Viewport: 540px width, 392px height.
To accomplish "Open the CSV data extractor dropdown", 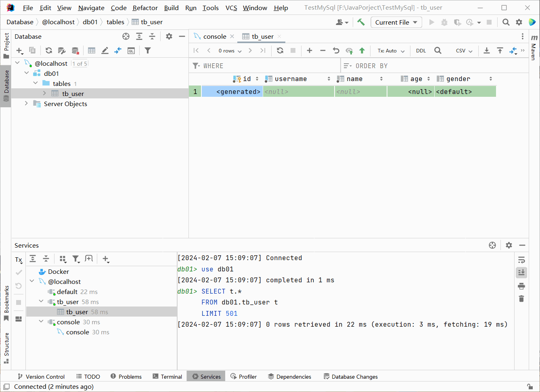I will click(x=464, y=51).
